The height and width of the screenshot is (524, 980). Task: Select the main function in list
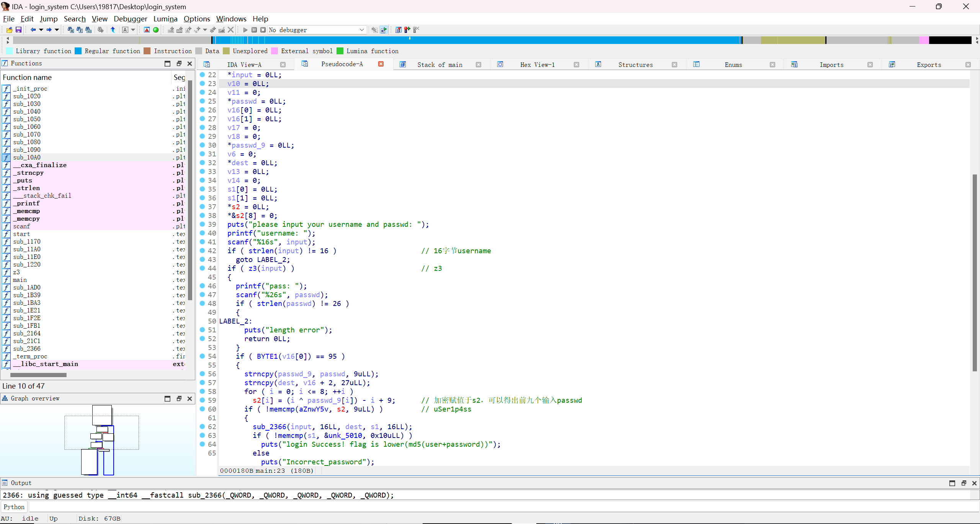tap(20, 280)
